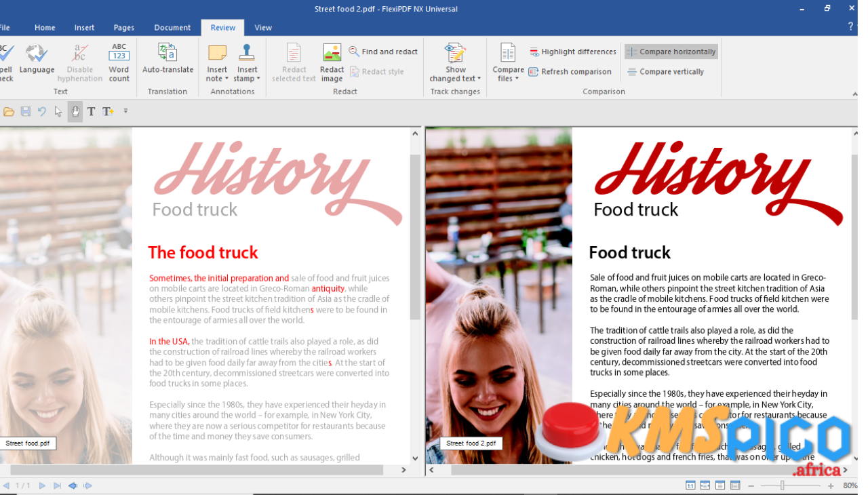Viewport: 868px width, 495px height.
Task: Select fit width view icon in status bar
Action: tap(705, 486)
